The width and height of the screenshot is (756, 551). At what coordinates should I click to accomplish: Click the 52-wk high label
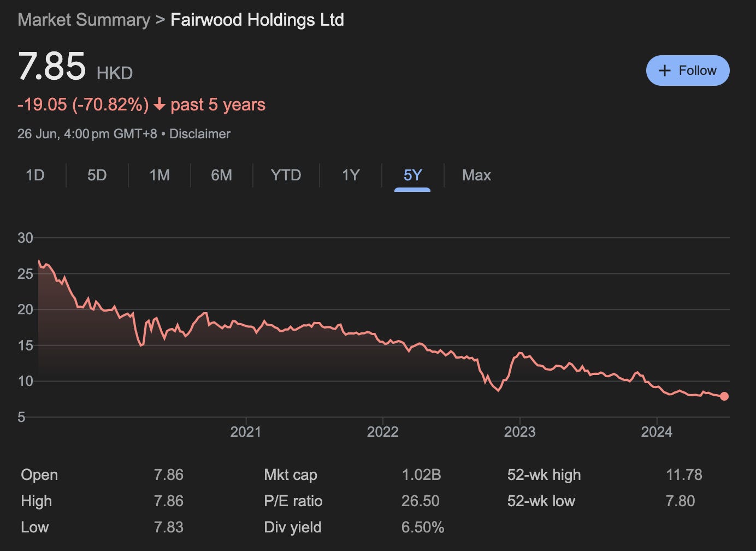tap(544, 474)
